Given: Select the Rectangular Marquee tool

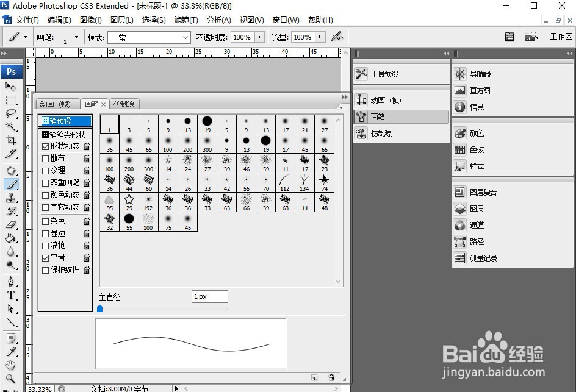Looking at the screenshot, I should [x=10, y=100].
